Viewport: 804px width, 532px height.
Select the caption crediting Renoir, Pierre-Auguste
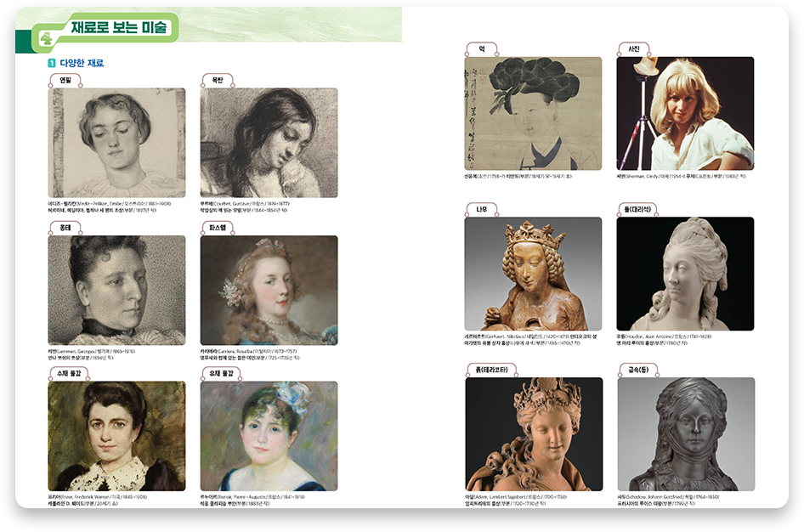pyautogui.click(x=252, y=501)
